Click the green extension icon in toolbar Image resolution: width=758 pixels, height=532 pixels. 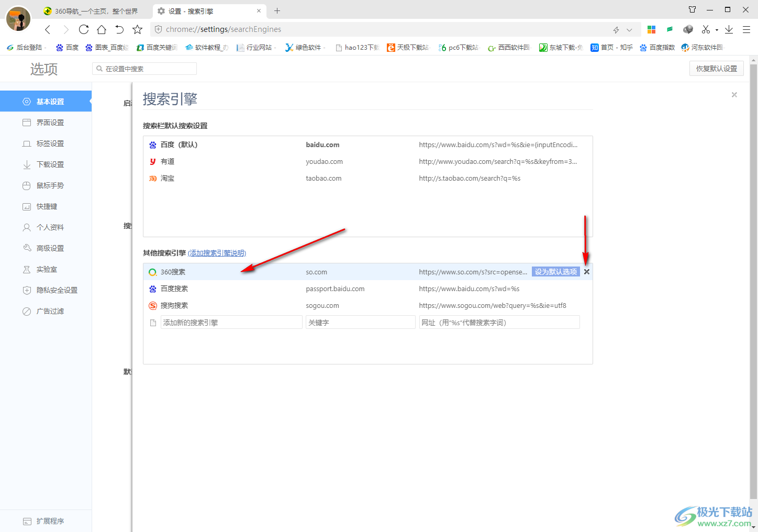click(x=670, y=29)
